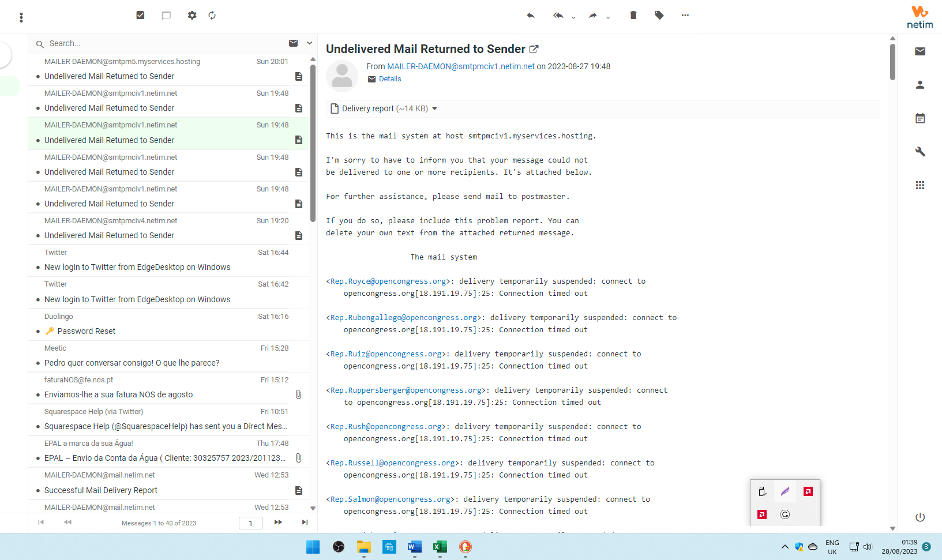The width and height of the screenshot is (942, 560).
Task: Collapse the hidden tray icons chevron
Action: point(785,547)
